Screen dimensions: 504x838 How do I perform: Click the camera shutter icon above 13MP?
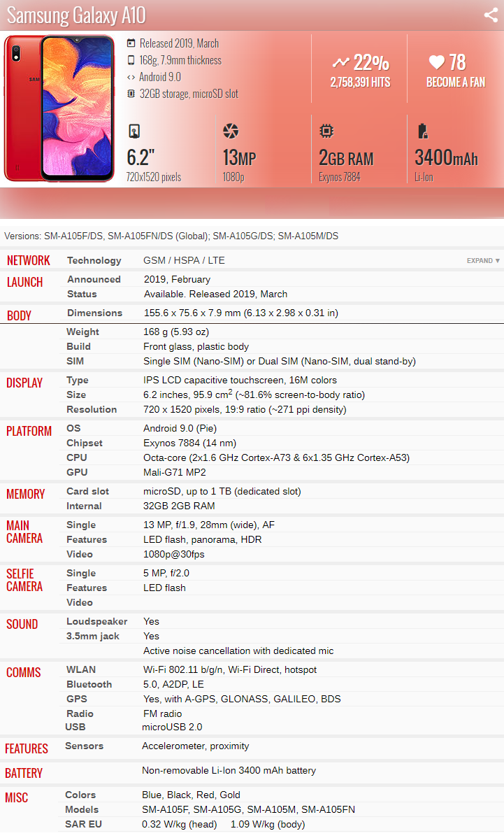231,131
